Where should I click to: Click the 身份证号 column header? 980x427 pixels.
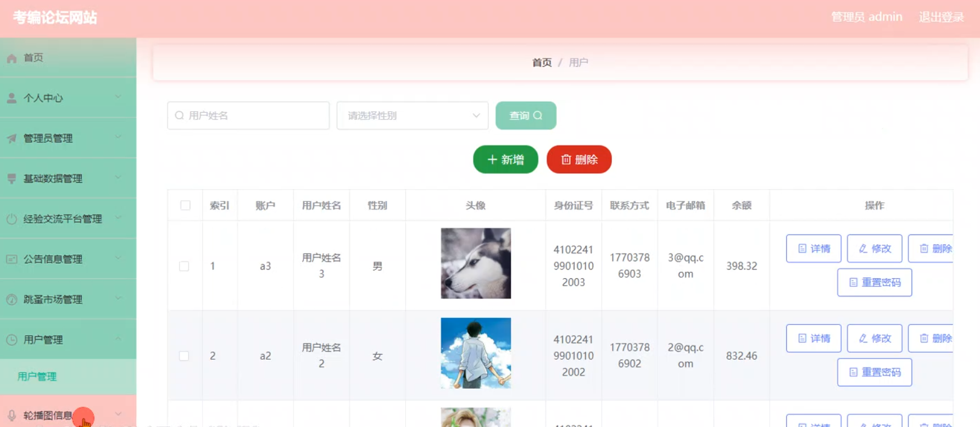click(574, 205)
